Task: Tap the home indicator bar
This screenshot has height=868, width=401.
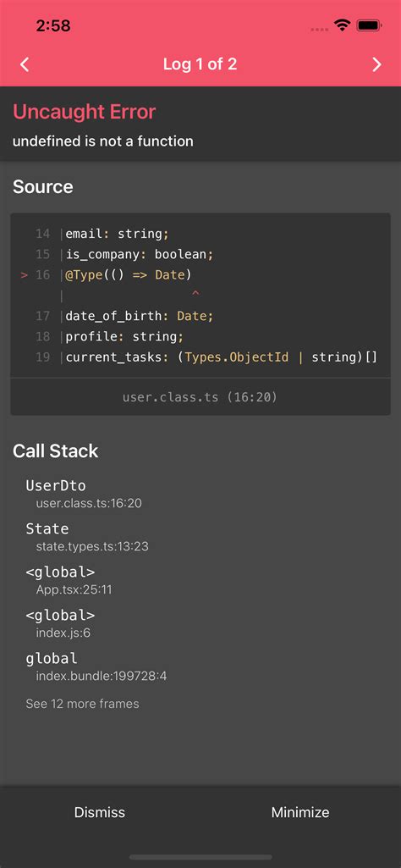Action: click(x=200, y=857)
